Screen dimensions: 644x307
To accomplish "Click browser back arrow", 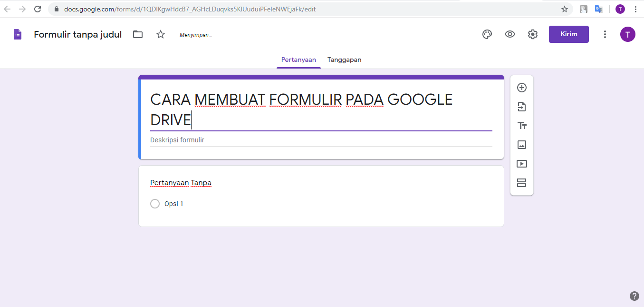I will 8,9.
